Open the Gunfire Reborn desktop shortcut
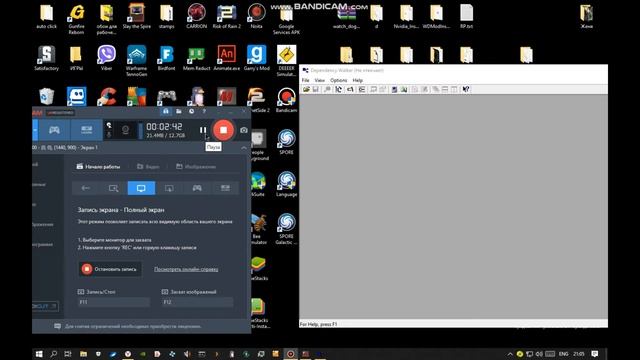640x360 pixels. point(76,18)
